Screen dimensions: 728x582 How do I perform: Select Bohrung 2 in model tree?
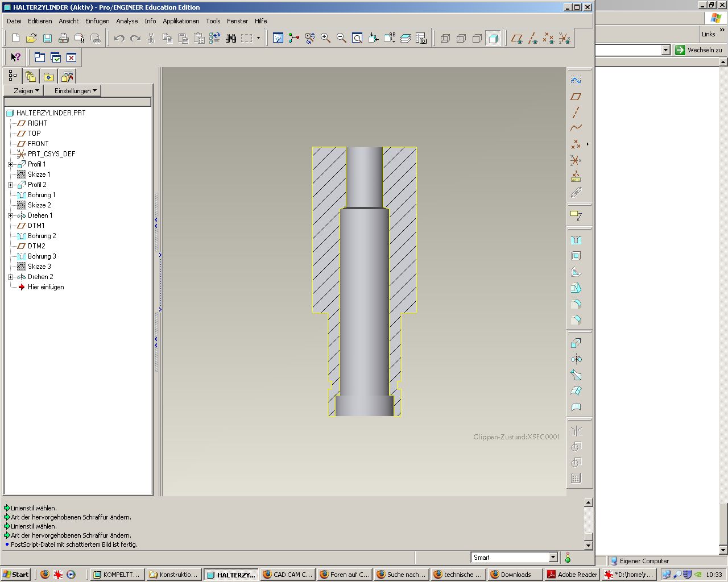click(x=42, y=236)
